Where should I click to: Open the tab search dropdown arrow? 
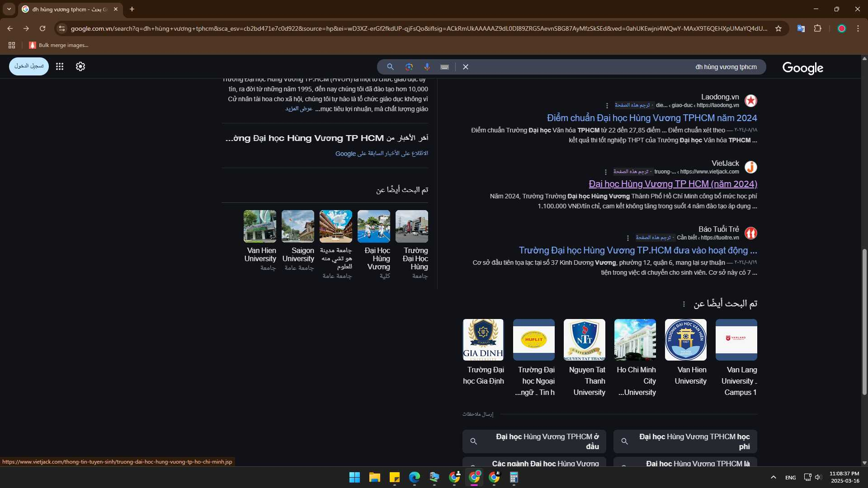click(9, 9)
